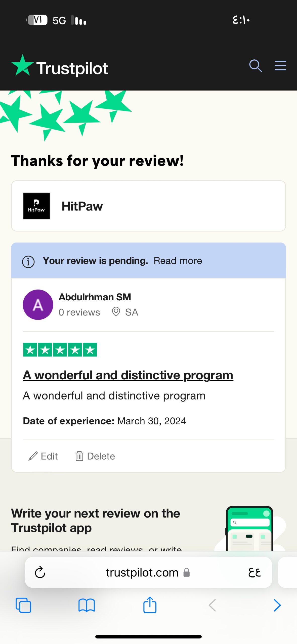The image size is (297, 644).
Task: Open the purple Abdulrhman SM avatar
Action: pos(38,305)
